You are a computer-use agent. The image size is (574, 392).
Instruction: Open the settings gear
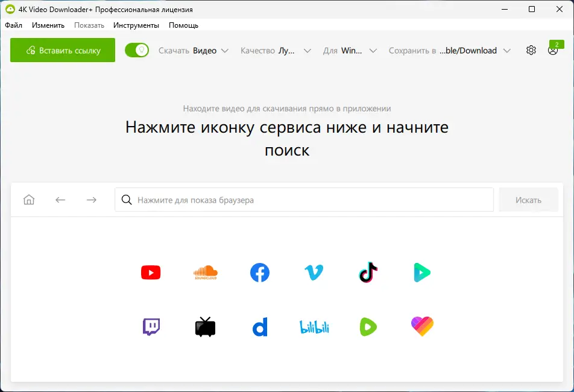click(531, 50)
